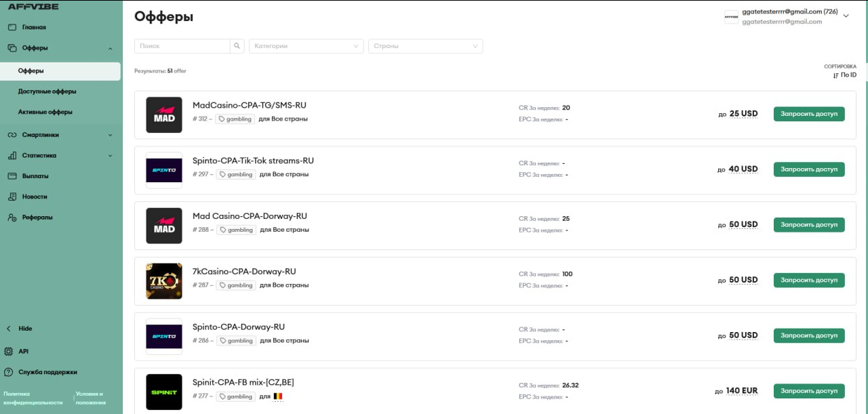Click the Новости newspaper icon
The height and width of the screenshot is (414, 868).
tap(12, 196)
